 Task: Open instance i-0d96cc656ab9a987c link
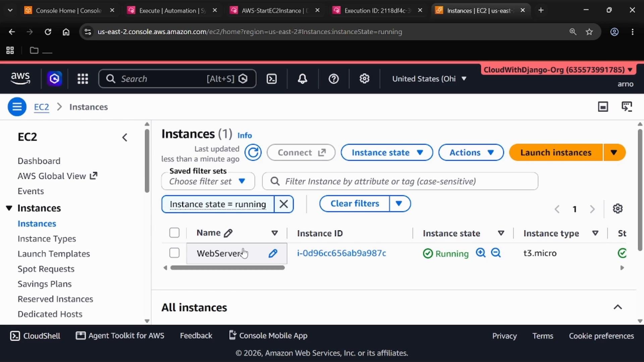(341, 253)
